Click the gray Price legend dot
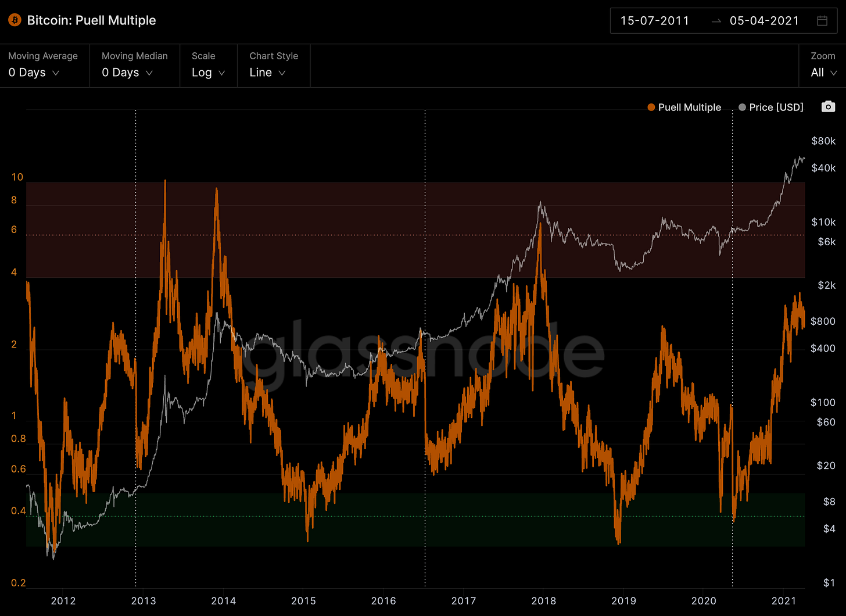The height and width of the screenshot is (616, 846). click(742, 108)
